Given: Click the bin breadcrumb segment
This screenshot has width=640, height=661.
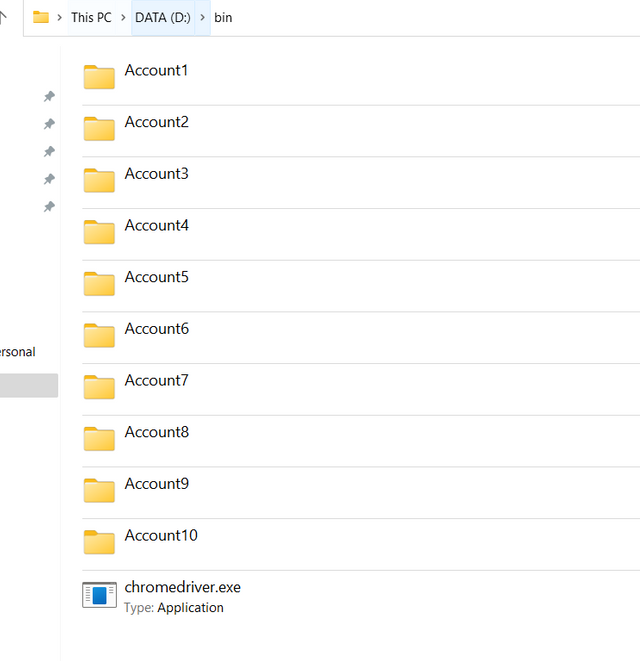Looking at the screenshot, I should coord(223,18).
